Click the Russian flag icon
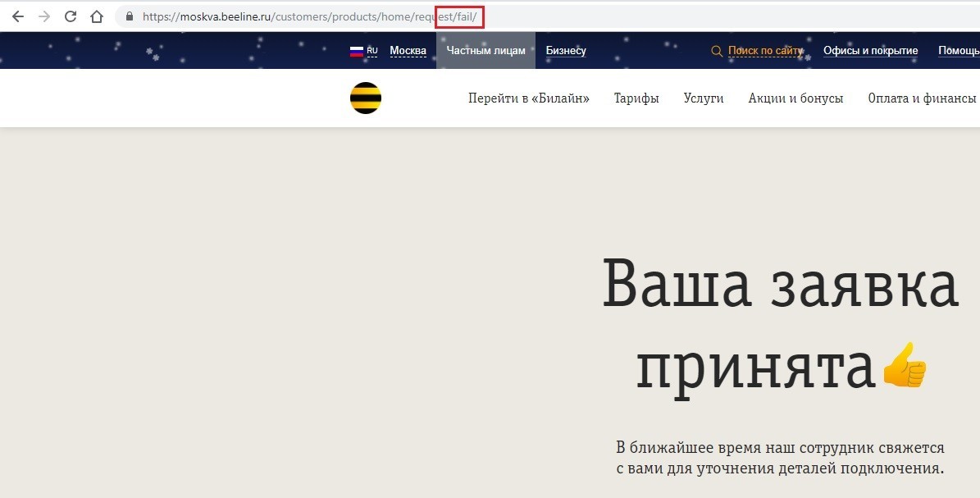The width and height of the screenshot is (980, 498). point(357,51)
